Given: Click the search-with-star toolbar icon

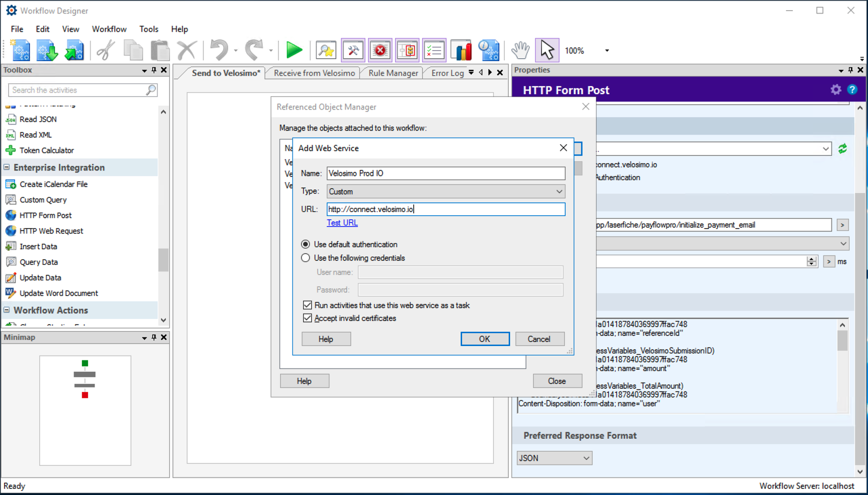Looking at the screenshot, I should (326, 50).
